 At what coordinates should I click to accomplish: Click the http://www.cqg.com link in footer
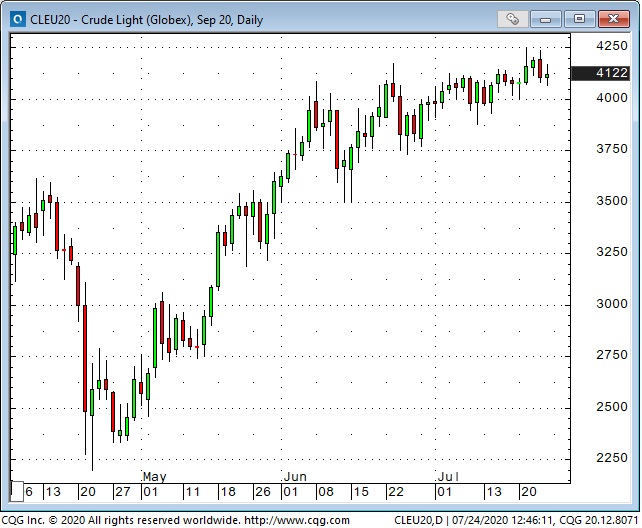(x=297, y=520)
